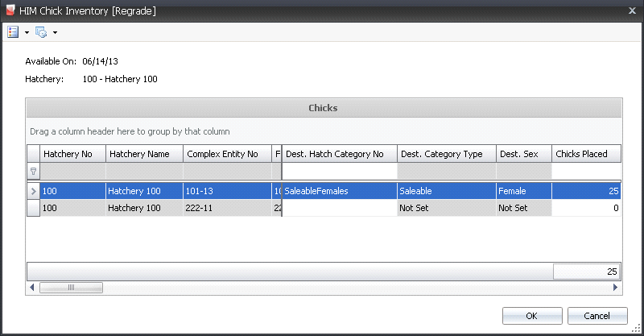Click the Dest. Hatch Category No filter field
The height and width of the screenshot is (336, 644).
(339, 171)
